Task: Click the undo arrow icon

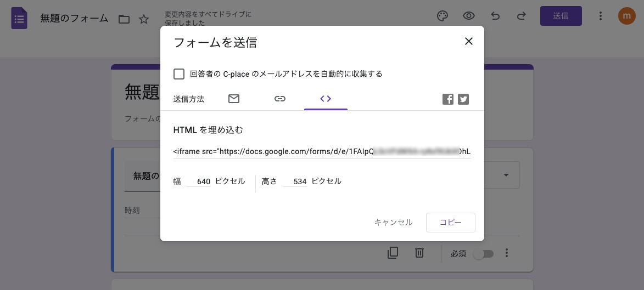Action: click(x=495, y=16)
